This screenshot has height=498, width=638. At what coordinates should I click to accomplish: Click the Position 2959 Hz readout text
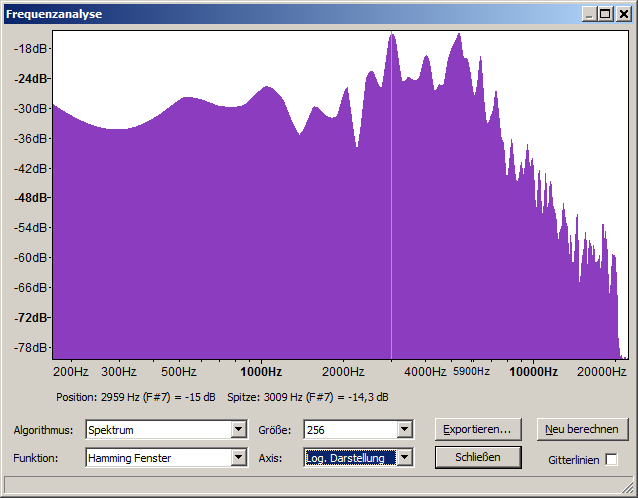click(x=135, y=397)
